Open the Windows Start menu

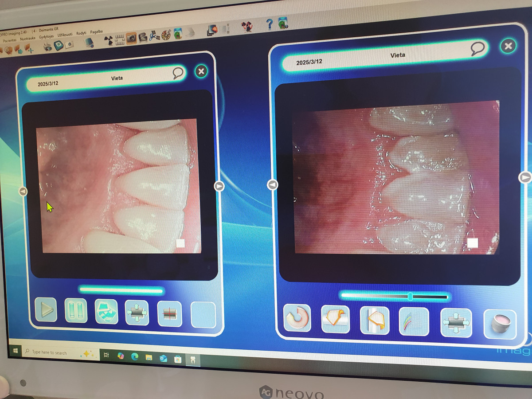coord(15,351)
